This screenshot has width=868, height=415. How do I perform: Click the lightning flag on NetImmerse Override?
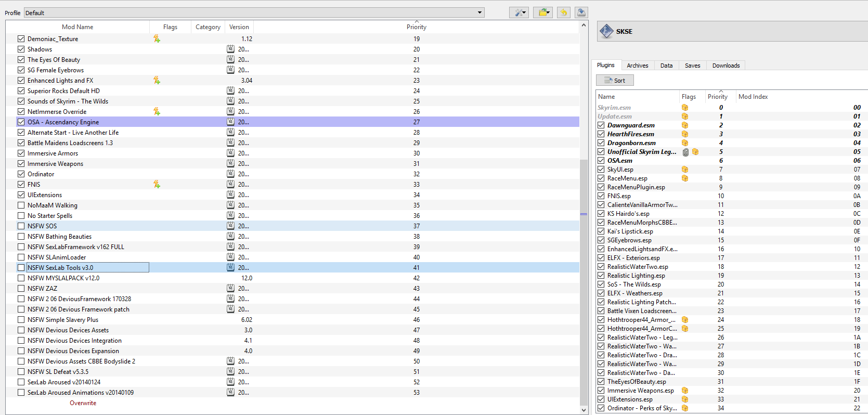click(x=157, y=111)
